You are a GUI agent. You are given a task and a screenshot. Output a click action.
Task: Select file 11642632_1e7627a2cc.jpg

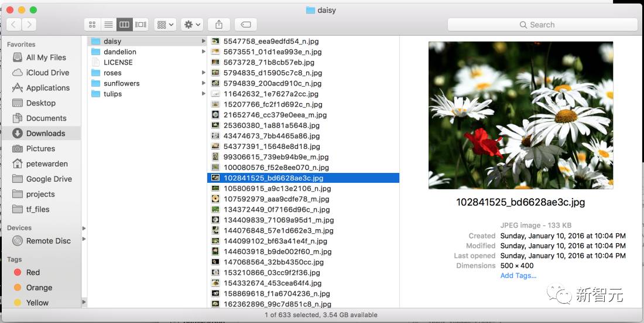pos(303,94)
